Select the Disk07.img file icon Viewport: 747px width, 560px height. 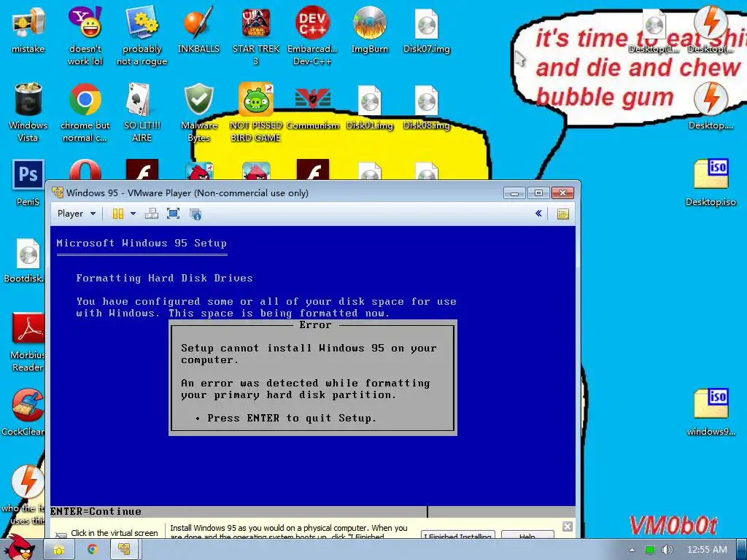coord(426,30)
